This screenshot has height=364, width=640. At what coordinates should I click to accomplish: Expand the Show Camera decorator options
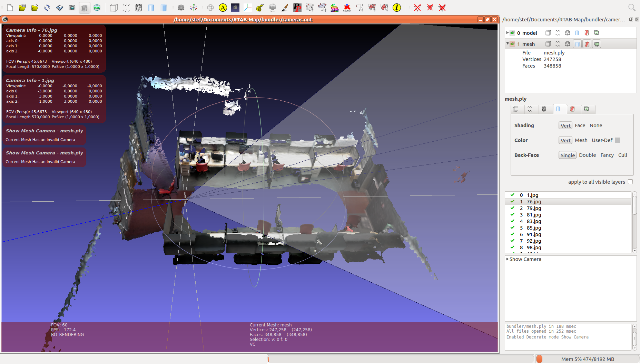[x=508, y=259]
